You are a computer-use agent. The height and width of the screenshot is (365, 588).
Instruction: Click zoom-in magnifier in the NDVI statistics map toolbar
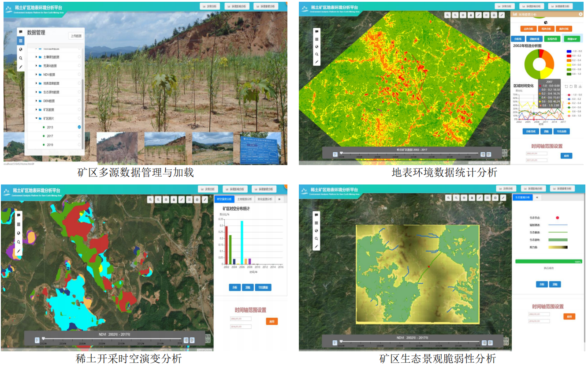click(447, 15)
